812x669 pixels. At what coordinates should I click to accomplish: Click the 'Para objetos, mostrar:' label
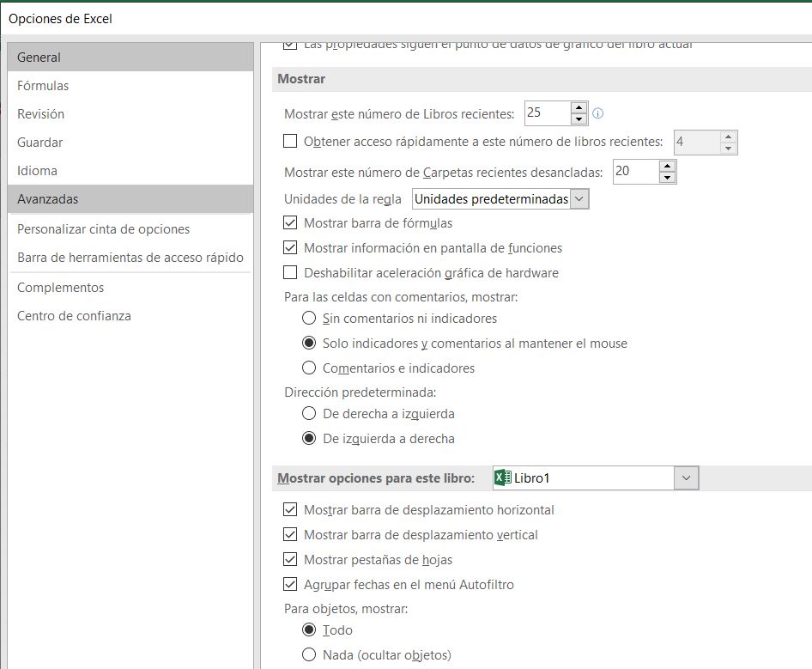346,608
